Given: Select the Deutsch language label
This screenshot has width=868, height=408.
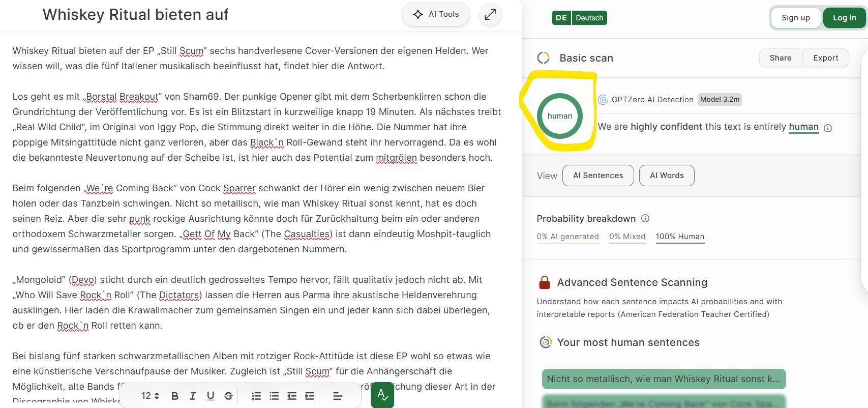Looking at the screenshot, I should 589,18.
